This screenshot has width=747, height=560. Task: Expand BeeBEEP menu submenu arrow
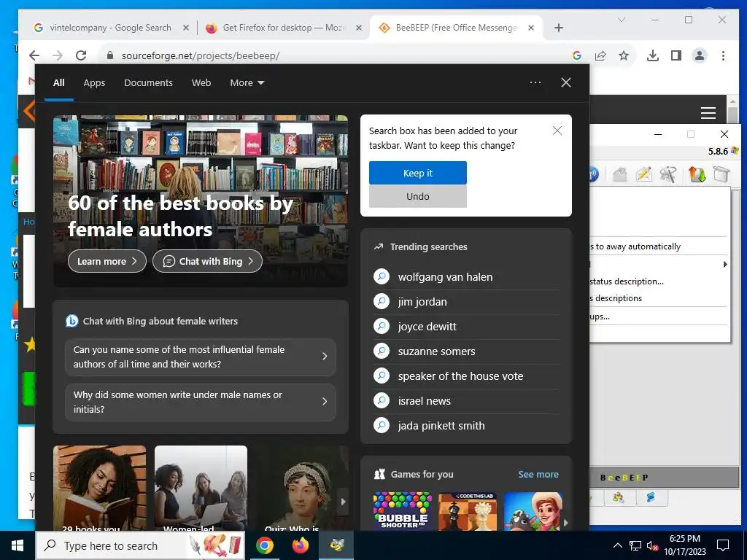(725, 264)
